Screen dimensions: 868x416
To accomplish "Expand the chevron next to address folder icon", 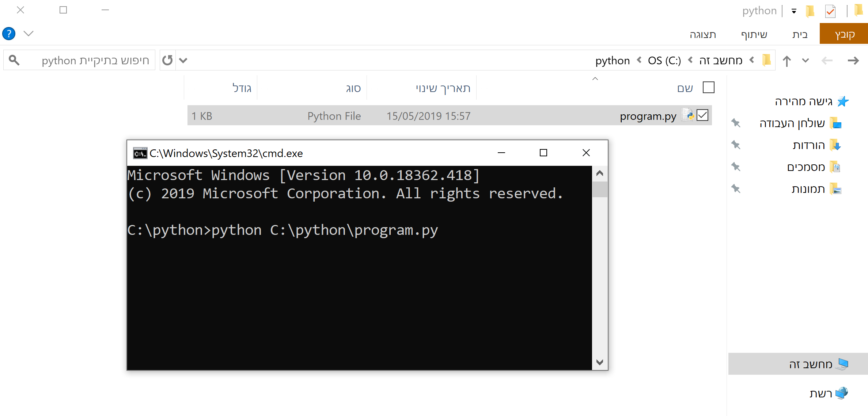I will (x=751, y=60).
